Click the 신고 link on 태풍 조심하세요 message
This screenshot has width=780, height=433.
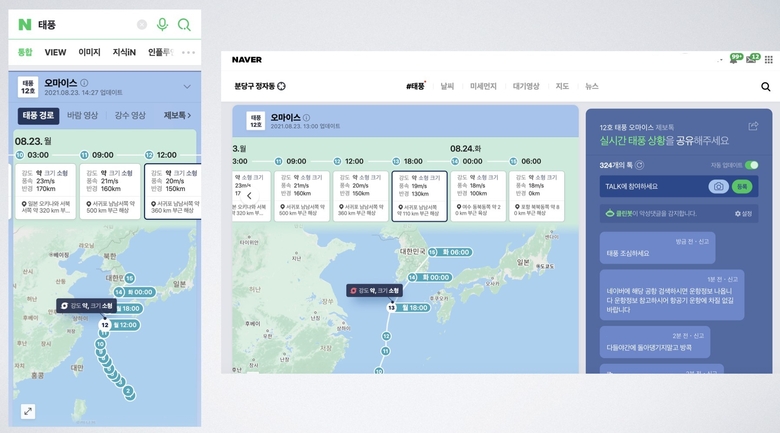click(x=704, y=241)
